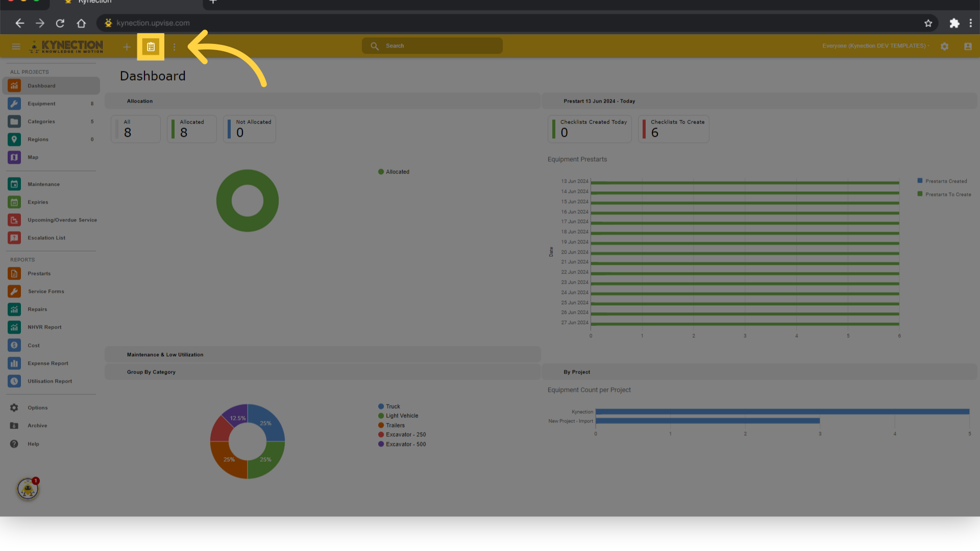980x551 pixels.
Task: Open the user account icon
Action: coord(968,46)
